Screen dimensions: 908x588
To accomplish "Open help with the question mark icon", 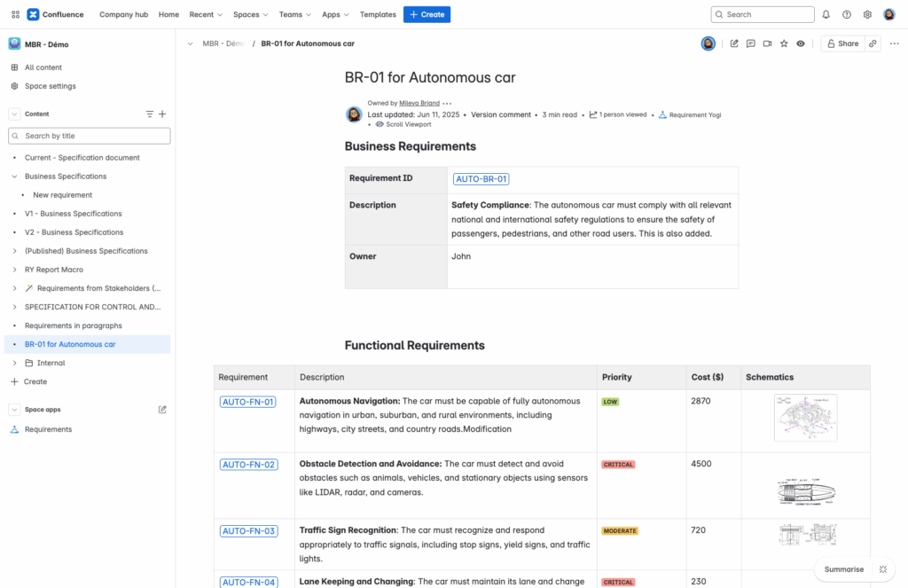I will pyautogui.click(x=846, y=14).
